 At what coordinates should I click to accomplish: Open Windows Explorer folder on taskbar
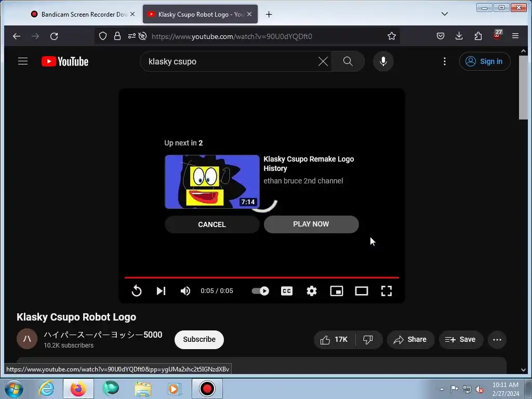coord(143,389)
